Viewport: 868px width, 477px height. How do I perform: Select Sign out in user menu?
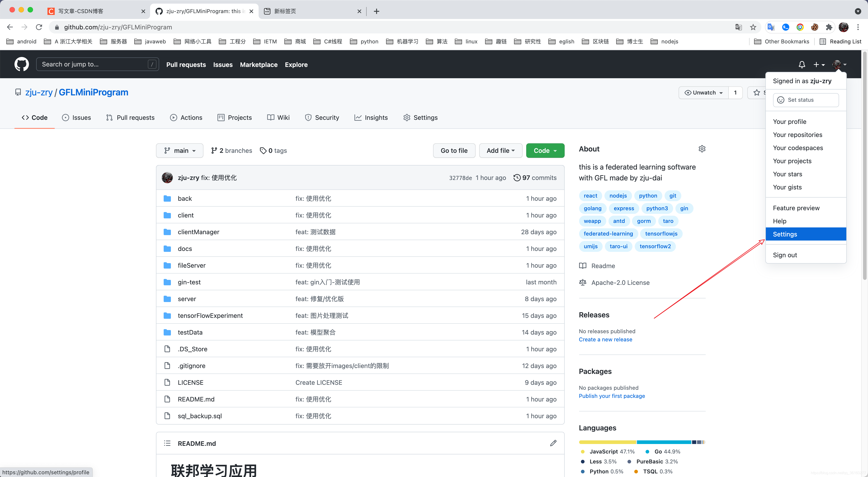click(806, 255)
